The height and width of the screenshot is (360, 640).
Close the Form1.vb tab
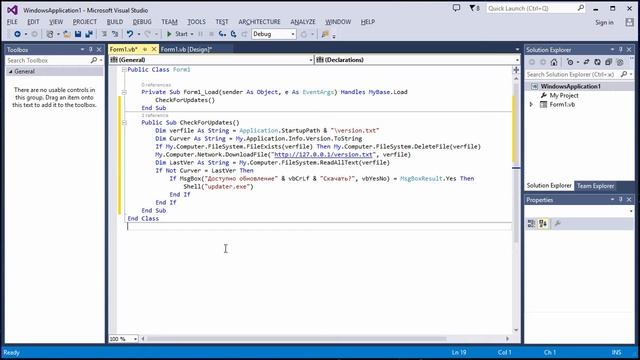[154, 49]
